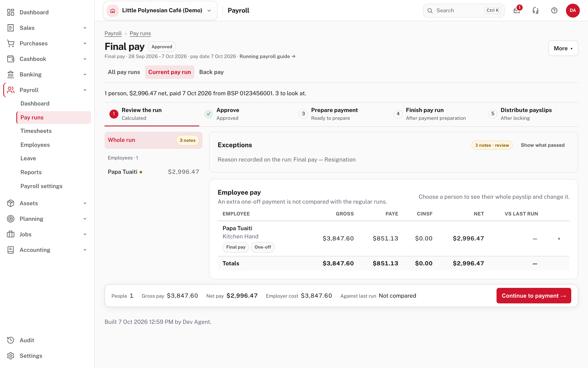This screenshot has height=368, width=588.
Task: Focus the Search input field
Action: [x=464, y=10]
